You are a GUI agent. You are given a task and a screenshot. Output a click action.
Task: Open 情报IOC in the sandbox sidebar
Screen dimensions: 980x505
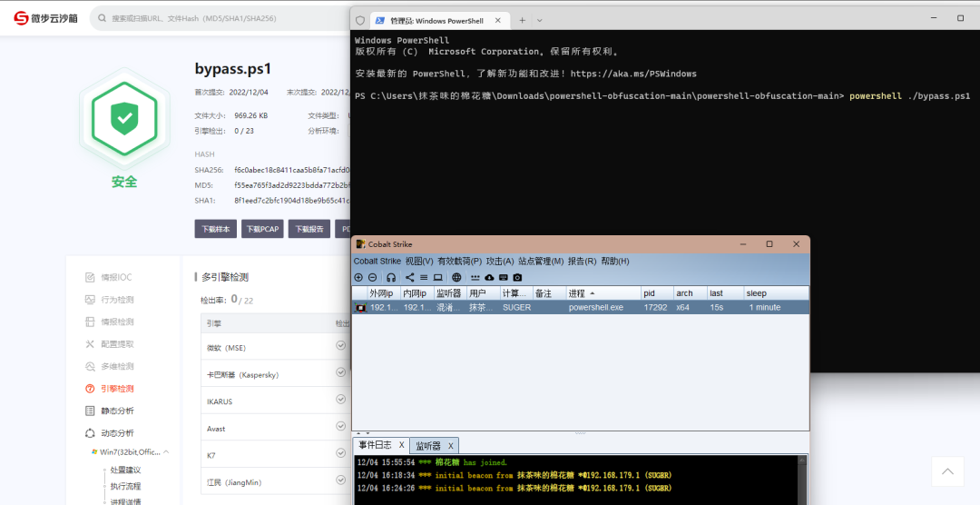pyautogui.click(x=109, y=277)
